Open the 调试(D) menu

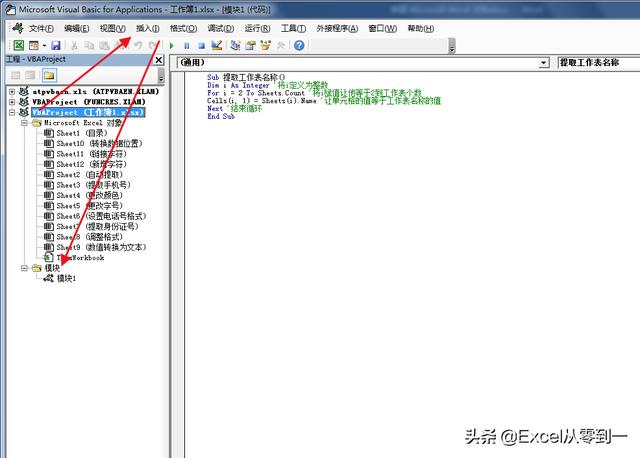(x=221, y=29)
